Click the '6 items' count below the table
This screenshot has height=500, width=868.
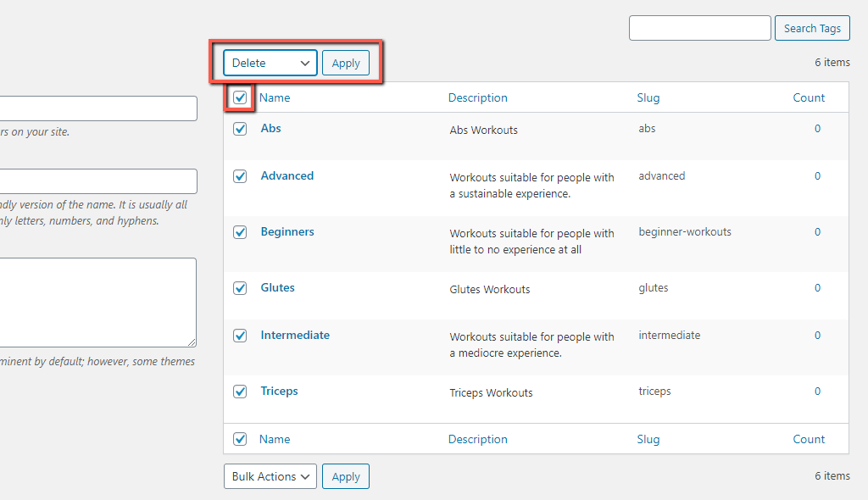(832, 475)
